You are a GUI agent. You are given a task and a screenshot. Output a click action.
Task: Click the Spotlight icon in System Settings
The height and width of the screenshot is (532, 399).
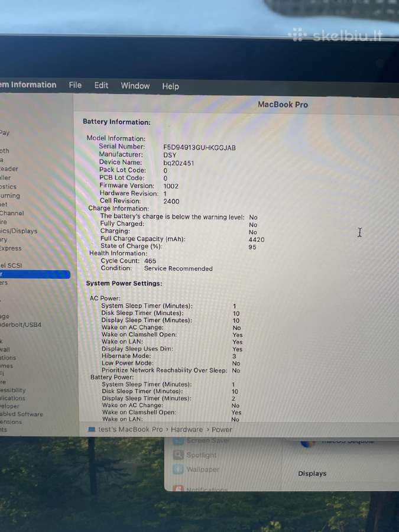[178, 455]
